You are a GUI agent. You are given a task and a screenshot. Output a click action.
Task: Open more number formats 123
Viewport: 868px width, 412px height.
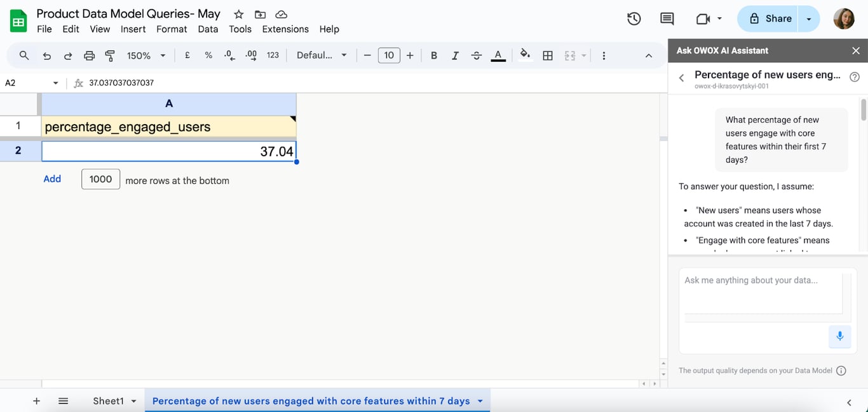pyautogui.click(x=273, y=55)
